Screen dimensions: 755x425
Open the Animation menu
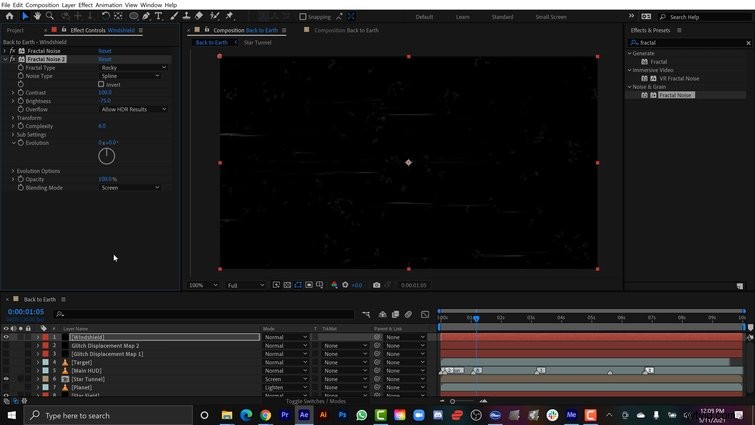click(x=109, y=5)
